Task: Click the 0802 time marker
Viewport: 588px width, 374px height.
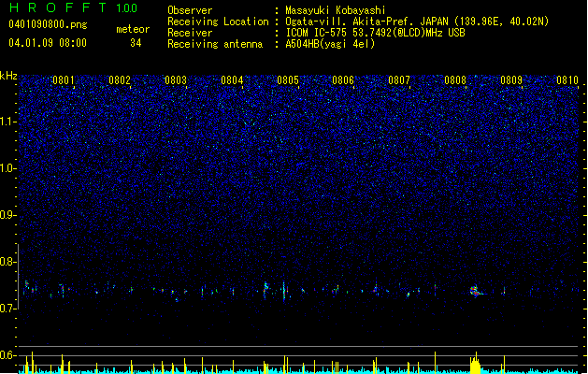Action: coord(120,80)
